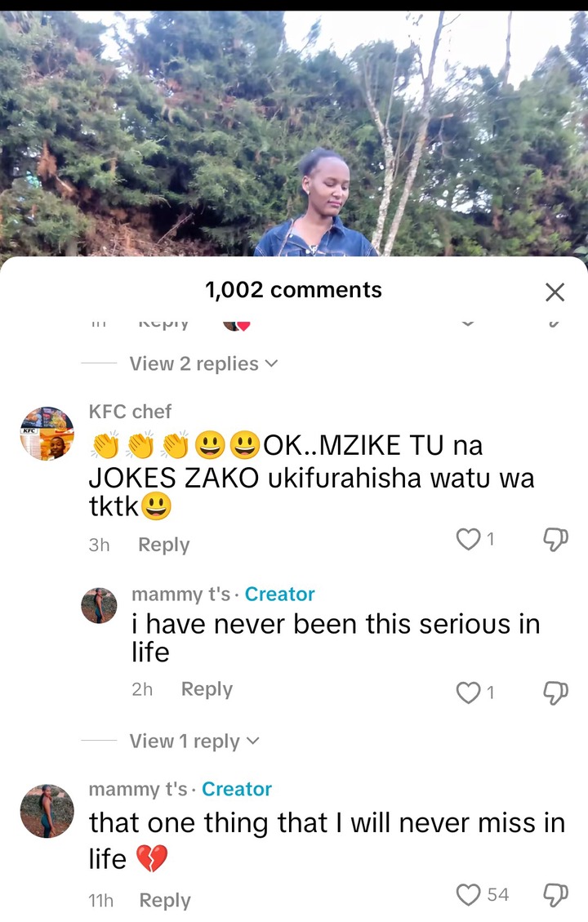The width and height of the screenshot is (588, 922).
Task: Expand View 2 replies
Action: click(x=203, y=364)
